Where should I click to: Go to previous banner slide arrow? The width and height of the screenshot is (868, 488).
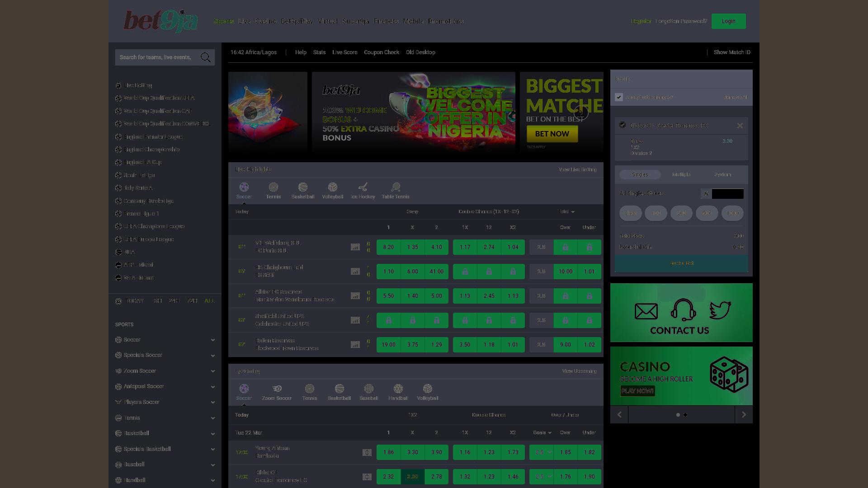pyautogui.click(x=251, y=113)
